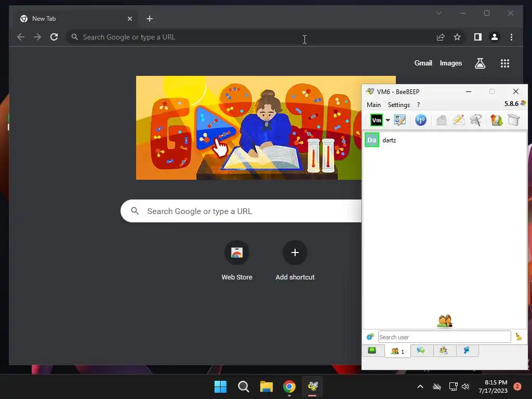
Task: Show hidden tray icons chevron
Action: point(420,387)
